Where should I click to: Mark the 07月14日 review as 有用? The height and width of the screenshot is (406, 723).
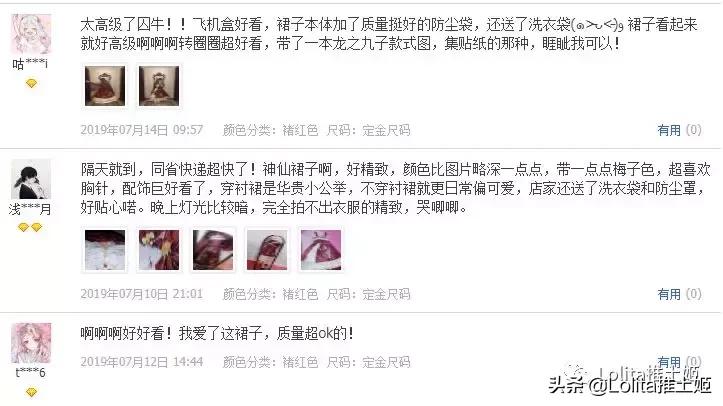pos(669,130)
